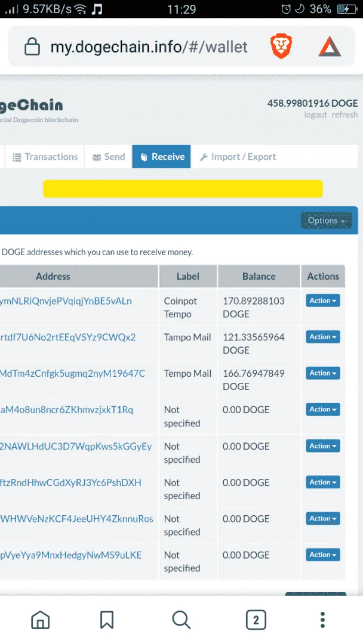Click the logout link
Screen dimensions: 363x644
pyautogui.click(x=315, y=114)
